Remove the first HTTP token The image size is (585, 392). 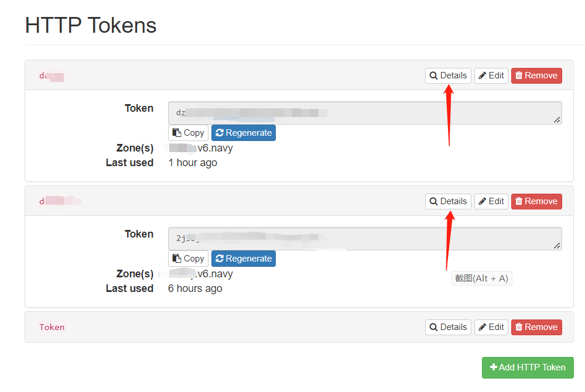536,75
